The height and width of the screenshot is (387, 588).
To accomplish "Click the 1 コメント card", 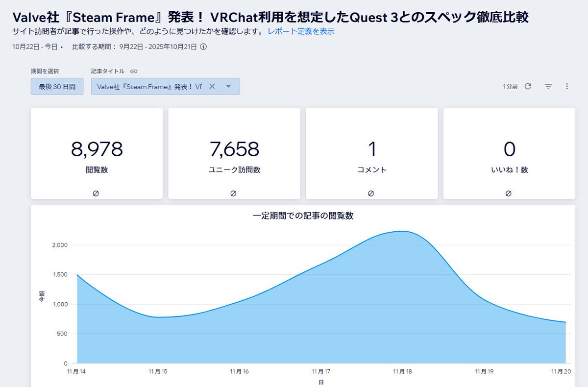I will tap(372, 153).
